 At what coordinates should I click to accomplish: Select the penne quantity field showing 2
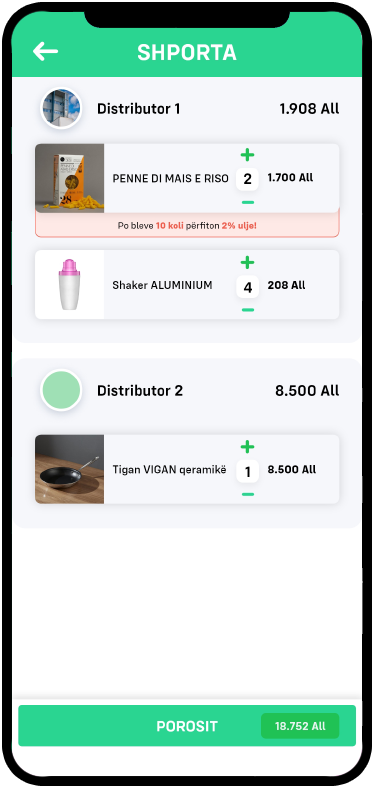(x=247, y=179)
